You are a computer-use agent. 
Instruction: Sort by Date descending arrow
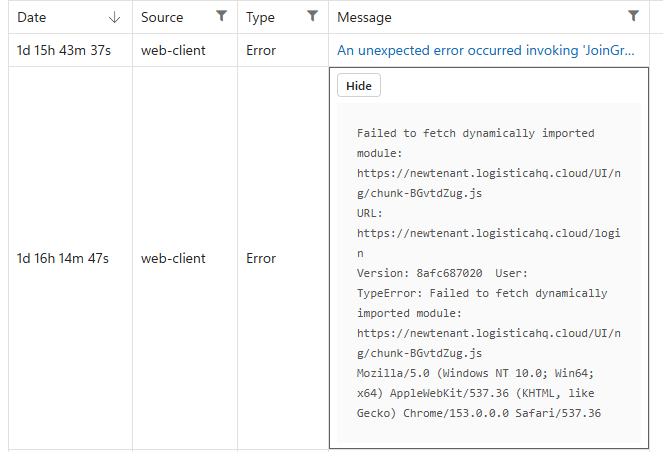pos(114,17)
